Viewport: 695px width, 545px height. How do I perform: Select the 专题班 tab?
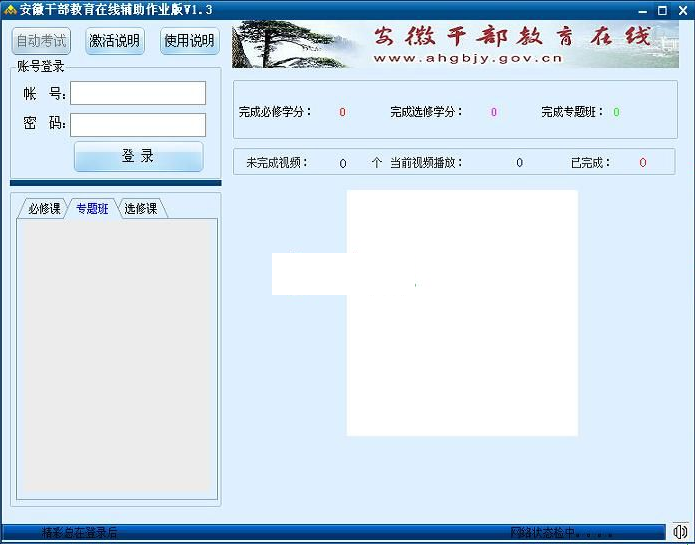92,209
